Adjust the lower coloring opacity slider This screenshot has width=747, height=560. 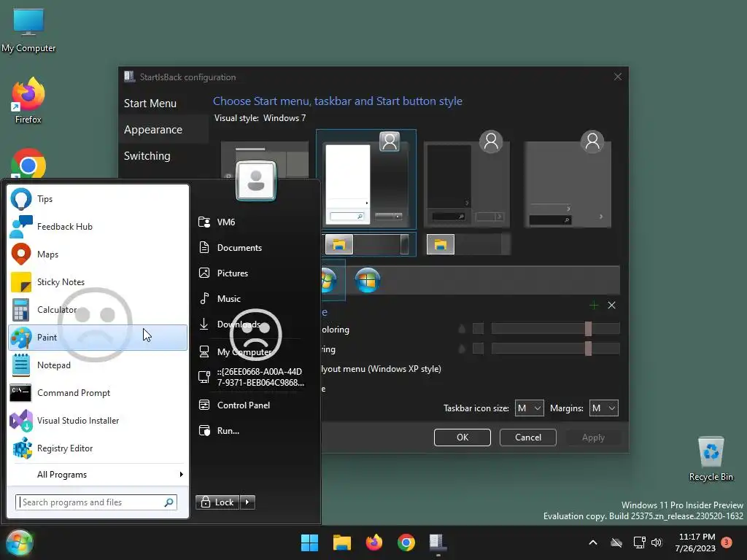pos(555,349)
